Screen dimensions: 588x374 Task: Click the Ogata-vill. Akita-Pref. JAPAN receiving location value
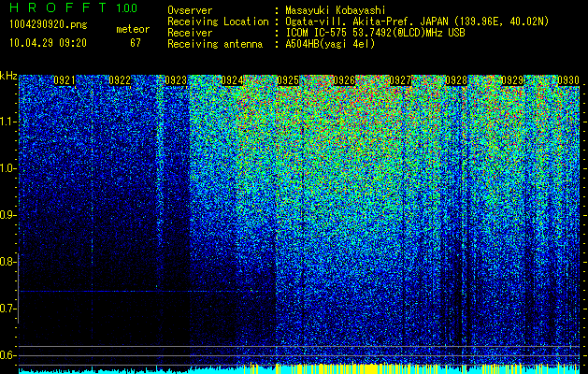[x=416, y=22]
